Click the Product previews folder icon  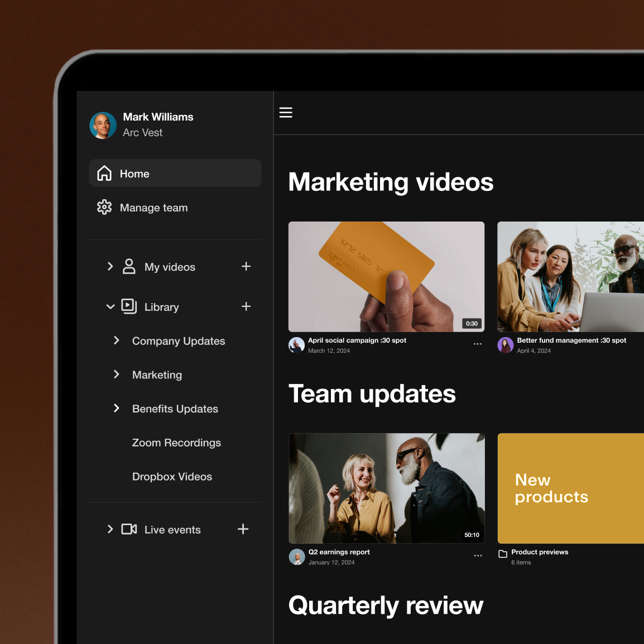(503, 554)
